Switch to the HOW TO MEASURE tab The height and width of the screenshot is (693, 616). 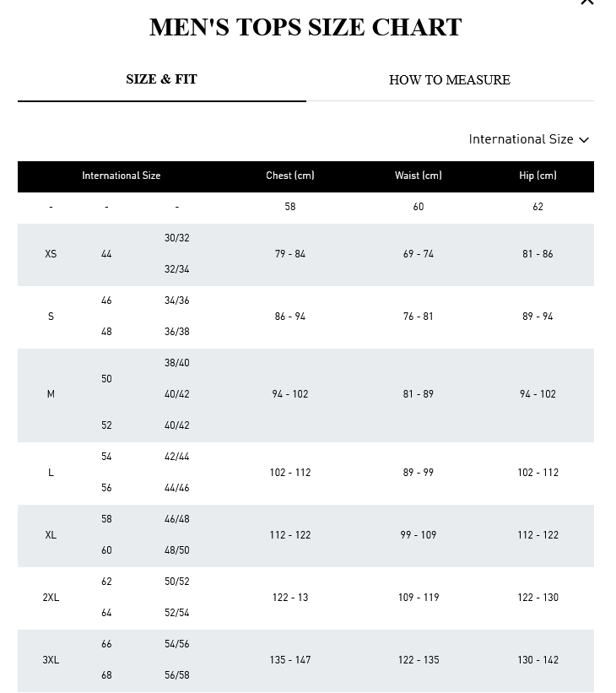pyautogui.click(x=449, y=80)
